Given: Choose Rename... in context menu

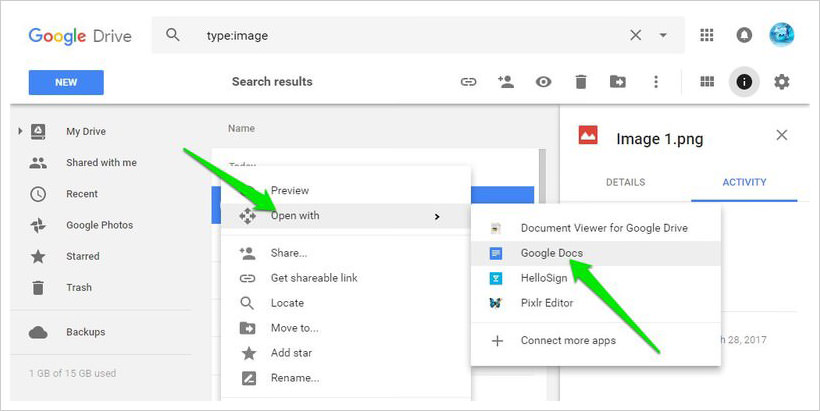Looking at the screenshot, I should [x=346, y=378].
